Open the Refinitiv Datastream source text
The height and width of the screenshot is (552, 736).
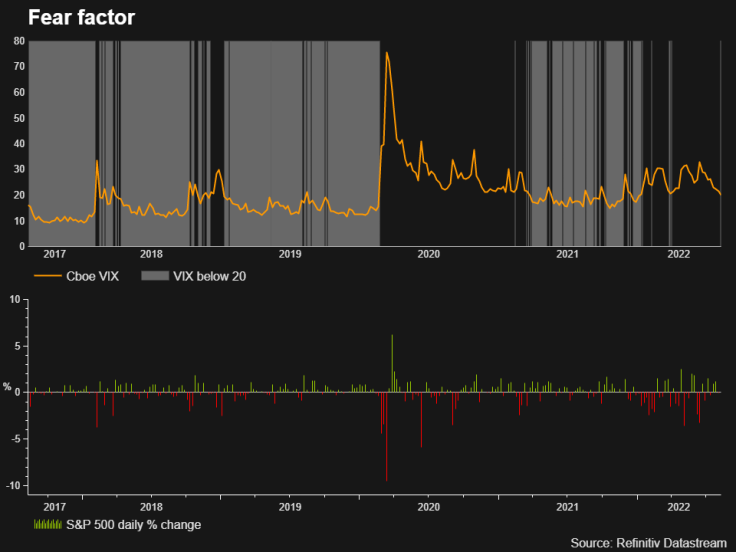648,543
